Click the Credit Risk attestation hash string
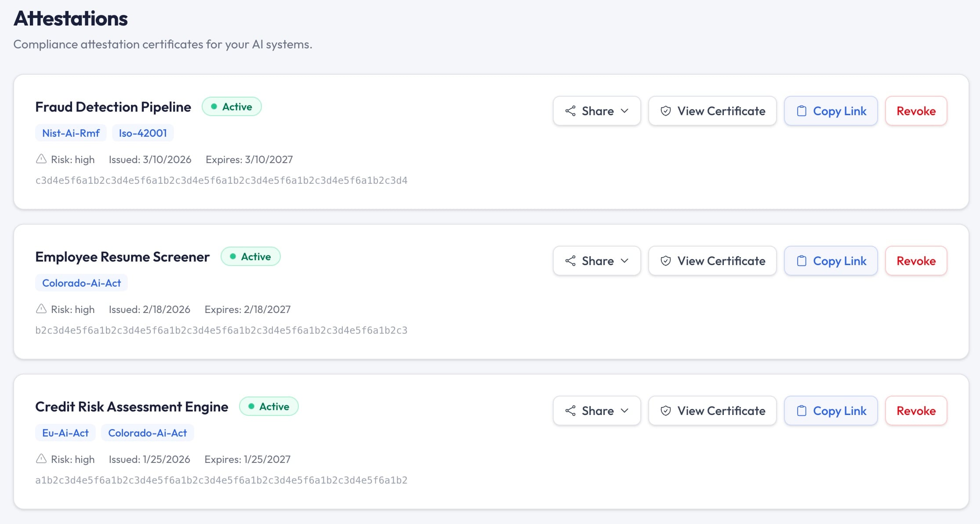 pyautogui.click(x=221, y=480)
